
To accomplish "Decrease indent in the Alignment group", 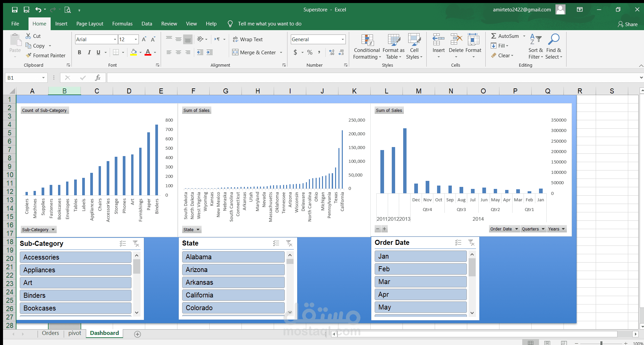I will coord(200,52).
